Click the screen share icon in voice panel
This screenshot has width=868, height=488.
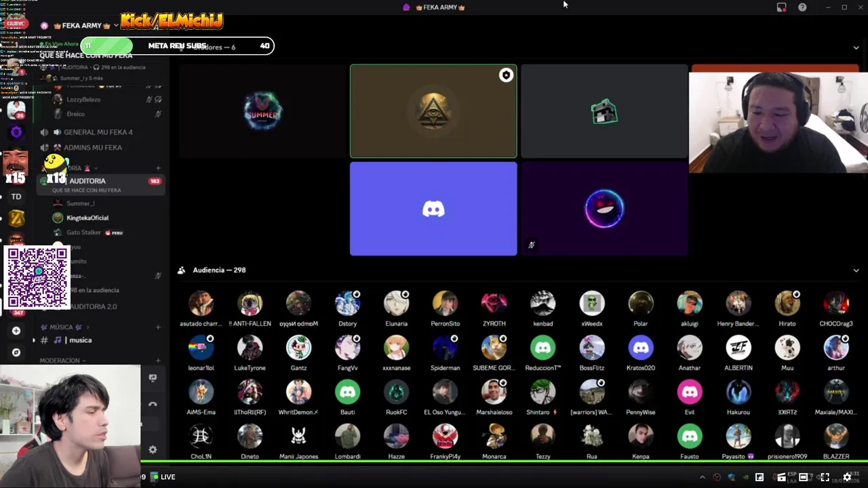click(153, 378)
